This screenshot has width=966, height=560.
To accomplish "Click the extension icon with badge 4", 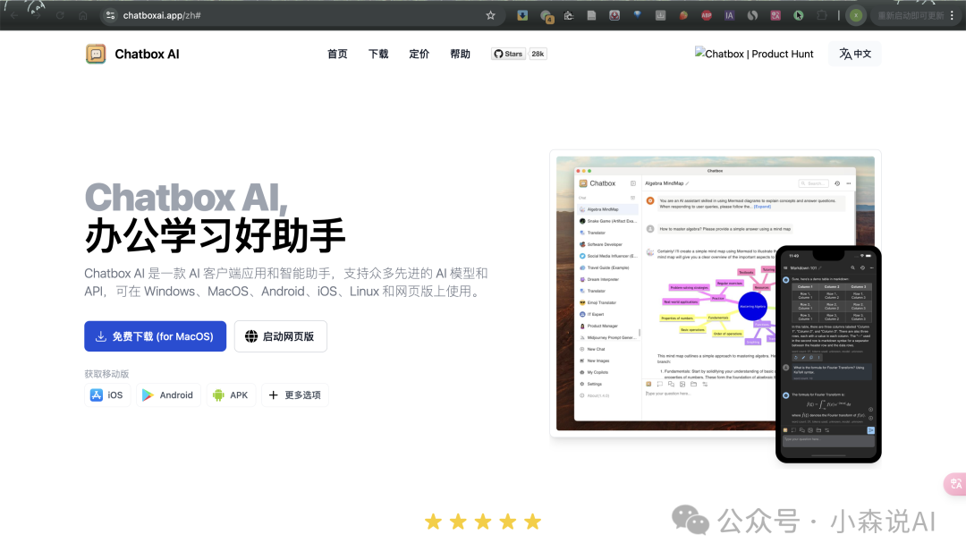I will pyautogui.click(x=546, y=16).
